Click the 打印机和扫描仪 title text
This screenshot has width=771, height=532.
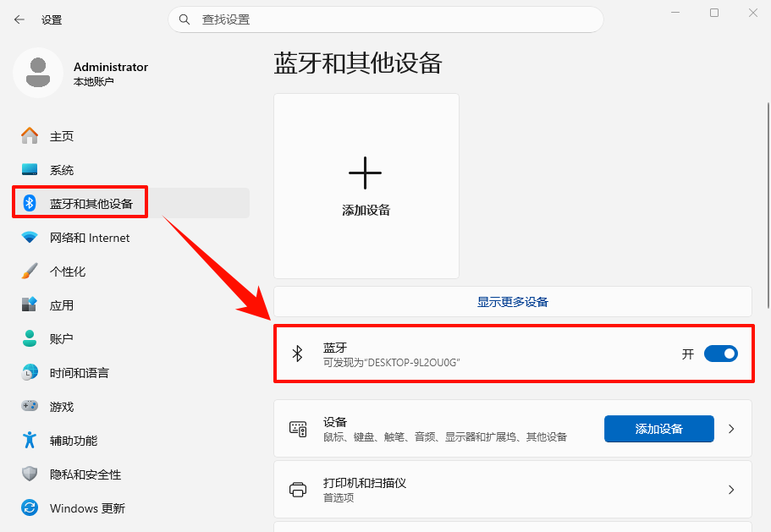tap(365, 483)
